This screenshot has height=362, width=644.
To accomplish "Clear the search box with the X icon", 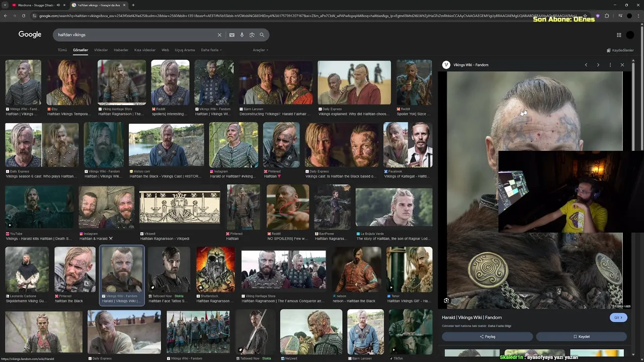I will (x=219, y=35).
